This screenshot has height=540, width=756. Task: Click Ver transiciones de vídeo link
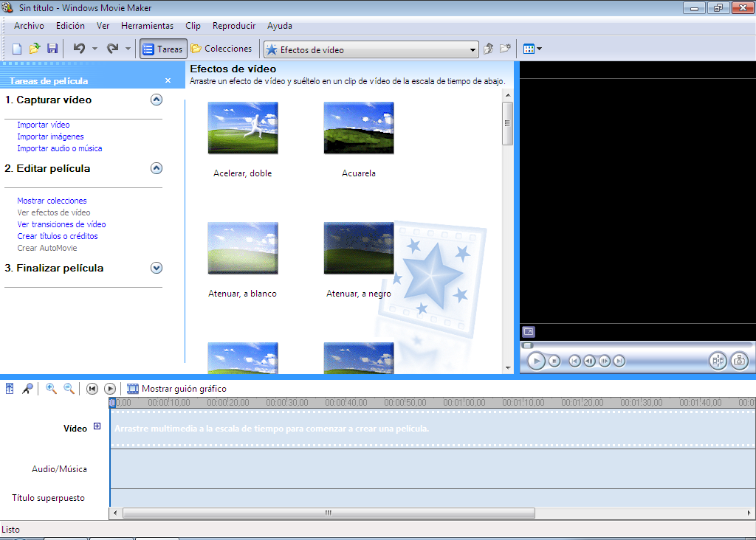click(62, 224)
